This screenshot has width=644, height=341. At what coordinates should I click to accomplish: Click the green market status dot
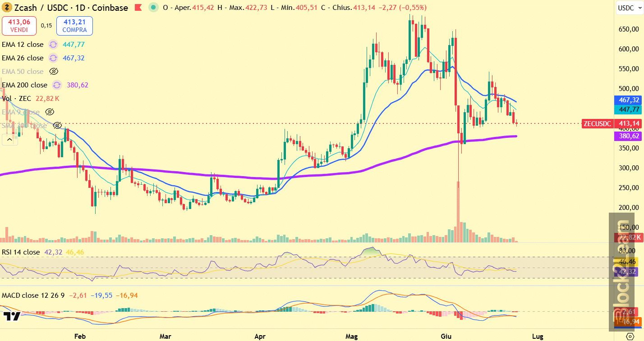(154, 8)
